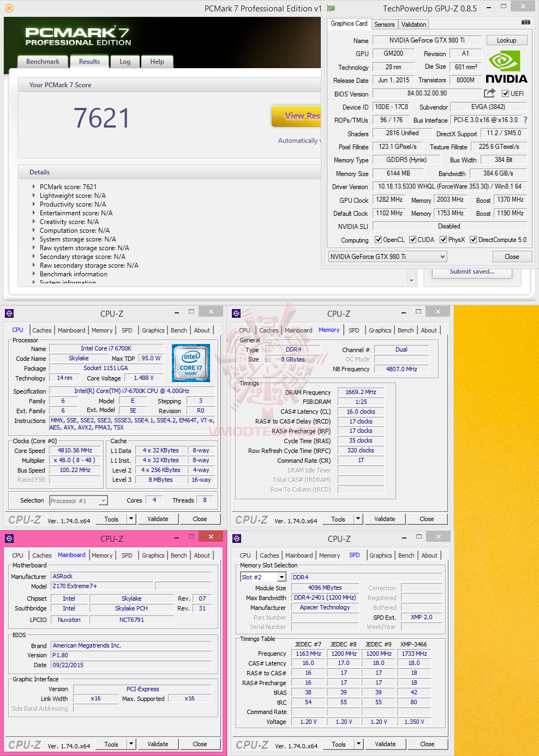
Task: Open Caches tab in the CPU-Z CPU window
Action: (x=41, y=330)
